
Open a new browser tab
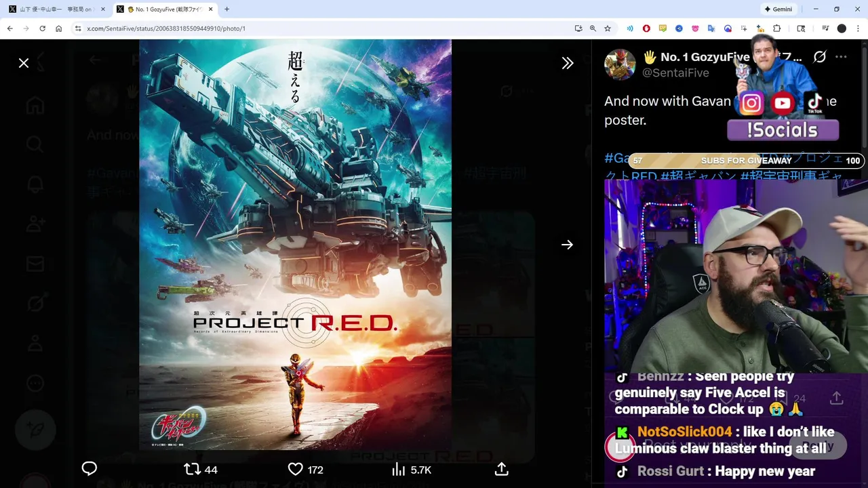click(x=226, y=9)
